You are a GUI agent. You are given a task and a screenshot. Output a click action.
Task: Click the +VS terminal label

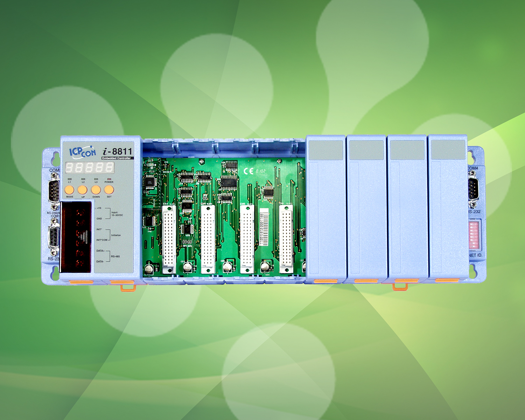(99, 208)
